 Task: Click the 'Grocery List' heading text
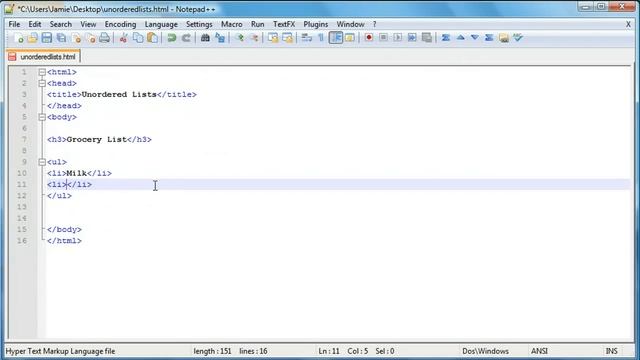tap(97, 140)
